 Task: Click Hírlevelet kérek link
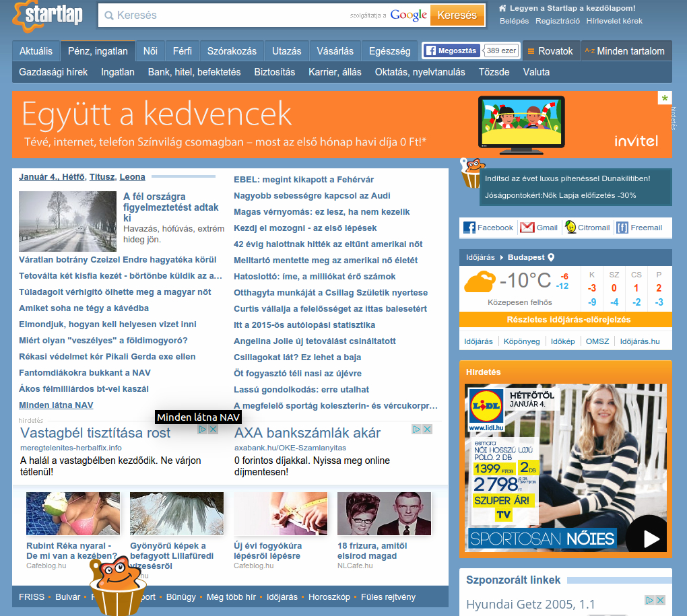[x=614, y=21]
